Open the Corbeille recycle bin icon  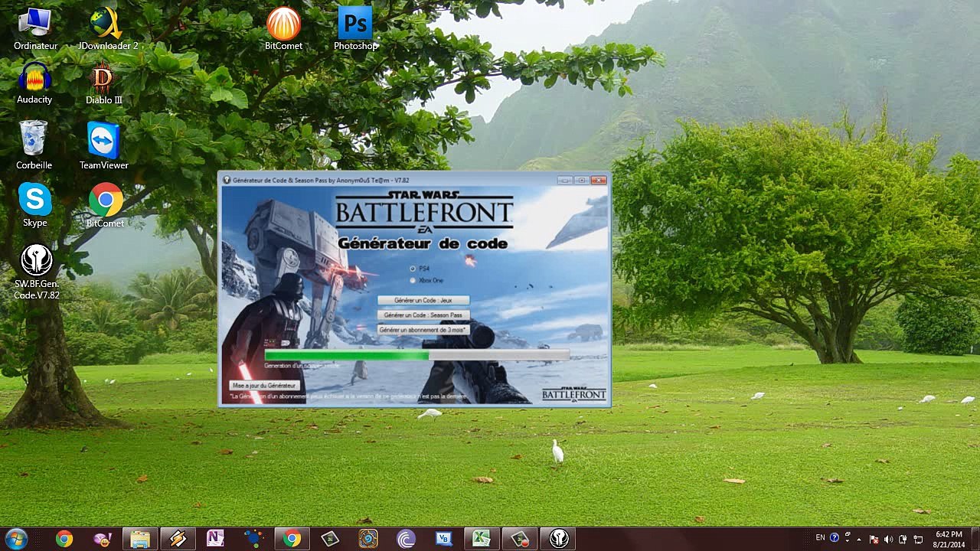click(34, 145)
